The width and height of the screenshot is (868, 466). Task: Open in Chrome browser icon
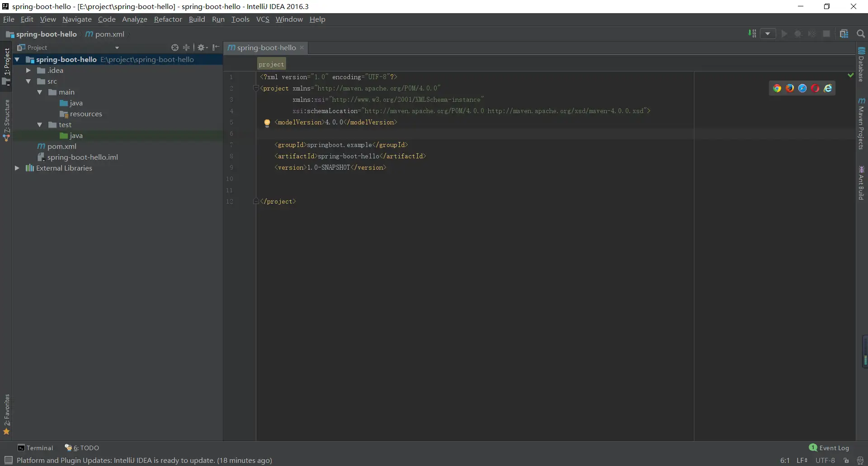777,89
